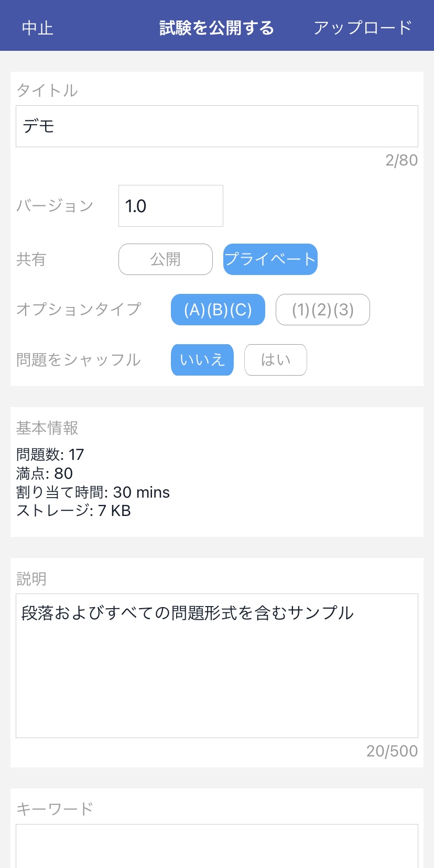This screenshot has height=868, width=434.
Task: Click inside the 説明 description text area
Action: click(216, 665)
